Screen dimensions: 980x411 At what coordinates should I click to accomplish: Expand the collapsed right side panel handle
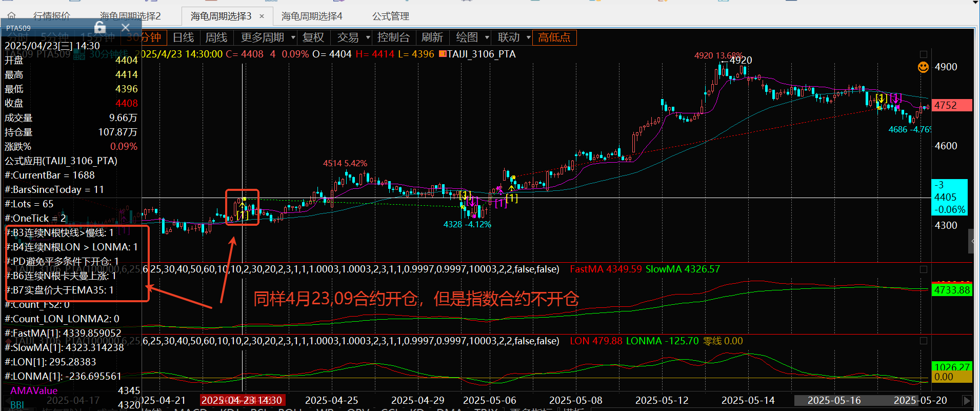(x=972, y=241)
